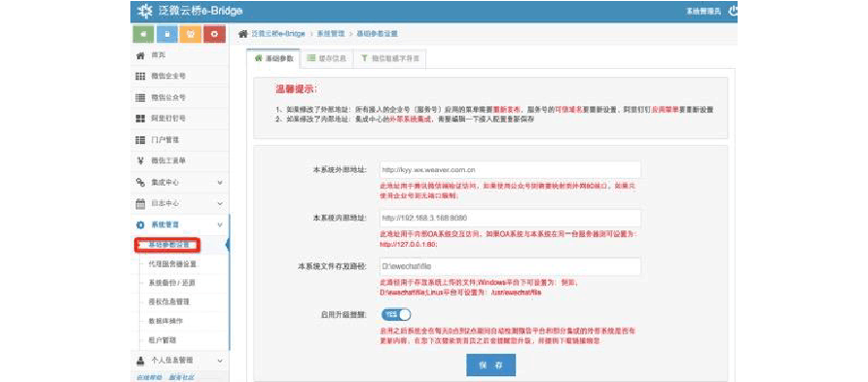
Task: Toggle the 启用升级提醒 YES switch
Action: pyautogui.click(x=396, y=314)
